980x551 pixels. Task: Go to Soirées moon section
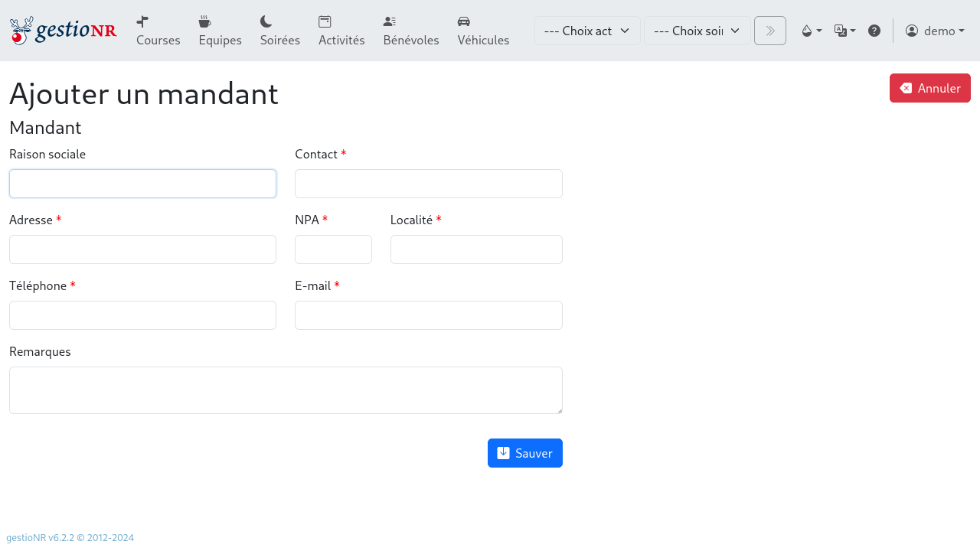[279, 31]
